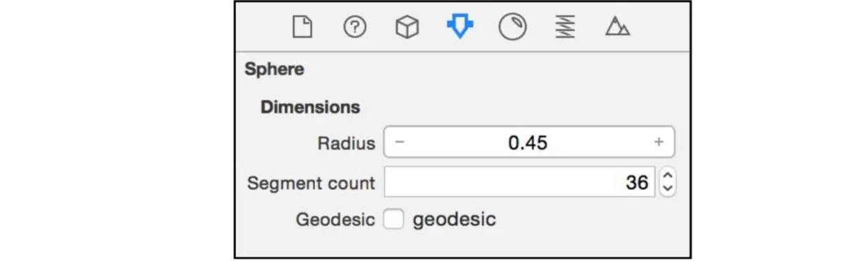Image resolution: width=868 pixels, height=262 pixels.
Task: Increment Segment count with the up arrow
Action: click(x=668, y=176)
